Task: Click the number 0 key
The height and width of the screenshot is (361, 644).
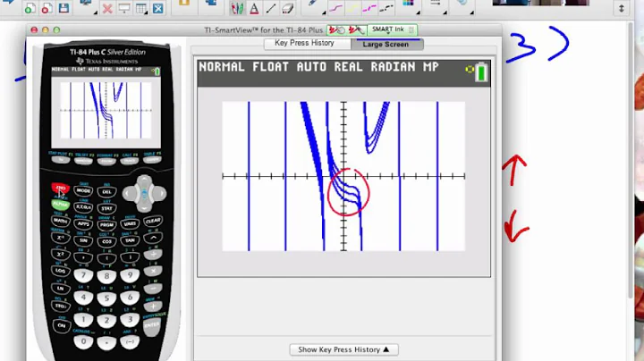Action: click(83, 341)
